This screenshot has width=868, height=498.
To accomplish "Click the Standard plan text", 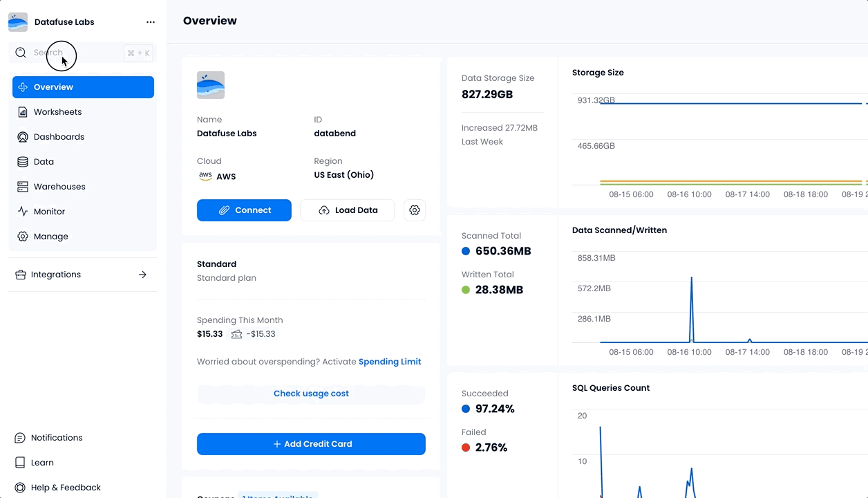I will click(x=227, y=278).
